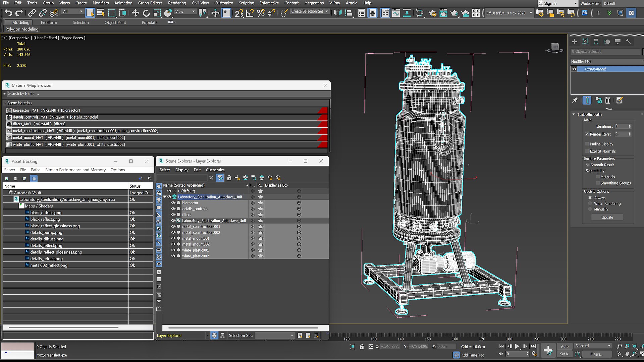Click Go to End playback button

tap(533, 346)
